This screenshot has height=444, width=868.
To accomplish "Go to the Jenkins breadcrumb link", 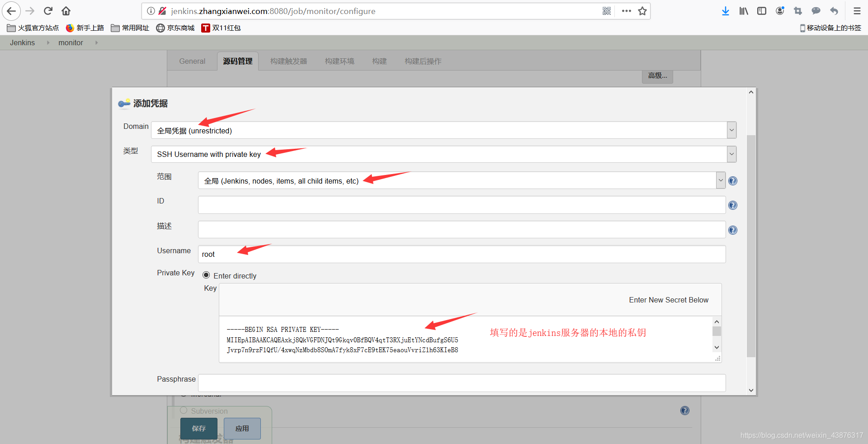I will [23, 43].
